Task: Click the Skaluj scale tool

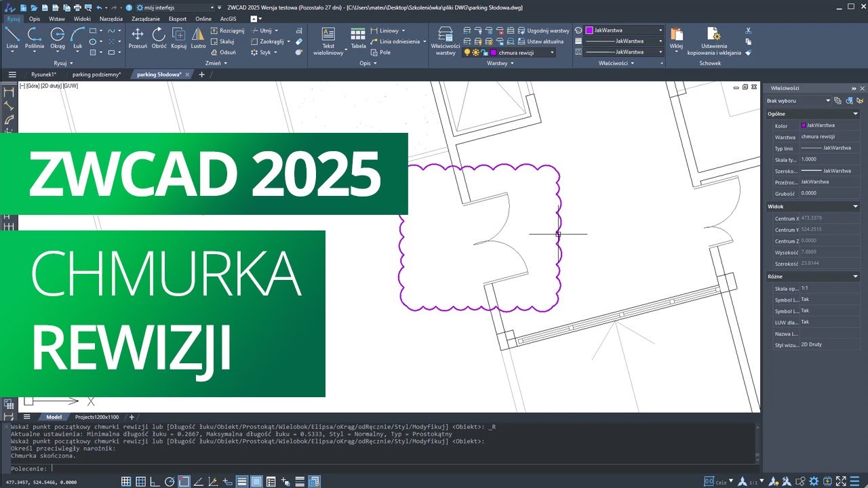Action: [222, 41]
